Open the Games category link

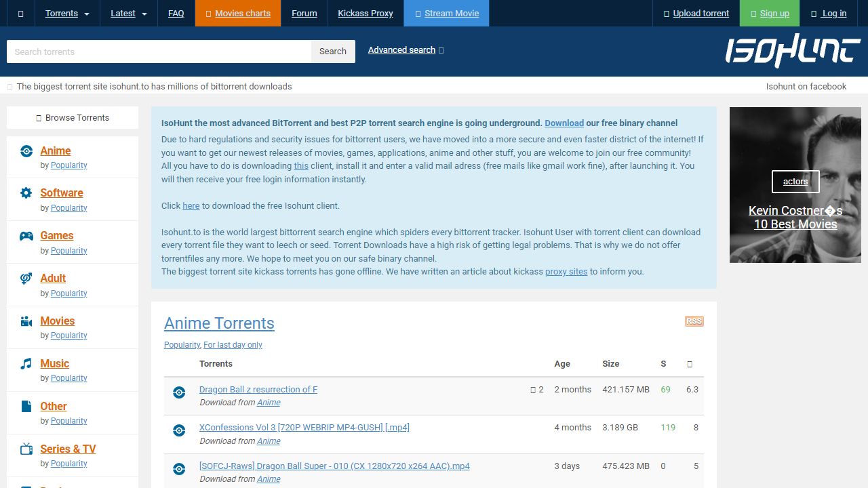57,236
